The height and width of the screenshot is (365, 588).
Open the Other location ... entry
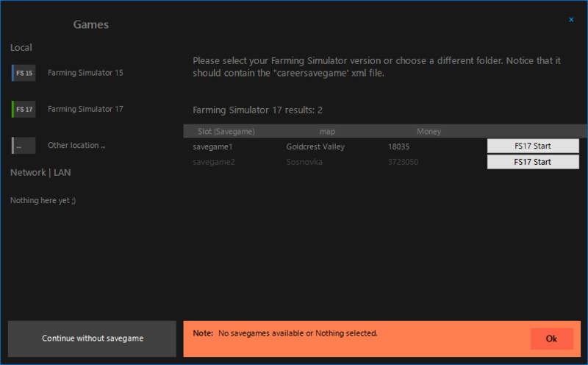tap(76, 146)
